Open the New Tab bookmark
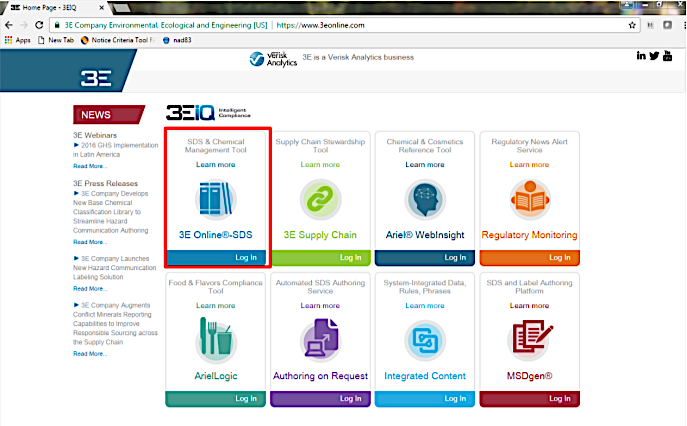This screenshot has width=687, height=426. tap(56, 40)
